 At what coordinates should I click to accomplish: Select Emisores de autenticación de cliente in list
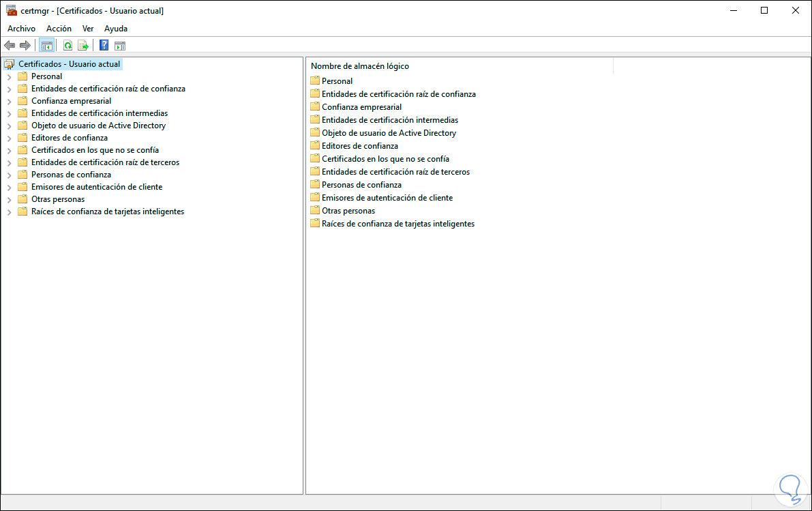(x=387, y=198)
